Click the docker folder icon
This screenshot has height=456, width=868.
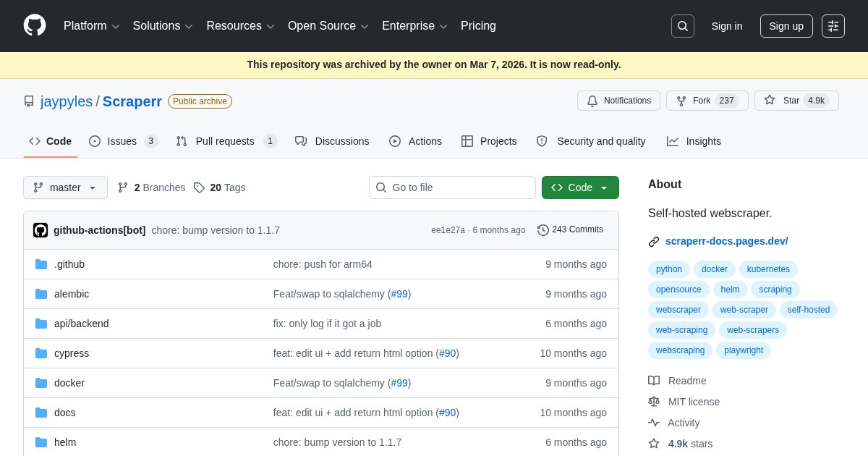point(41,383)
